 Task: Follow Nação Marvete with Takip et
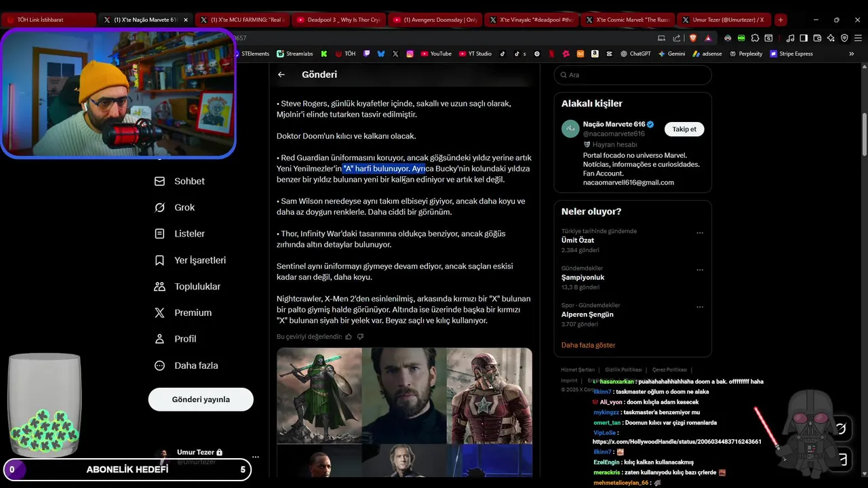684,129
